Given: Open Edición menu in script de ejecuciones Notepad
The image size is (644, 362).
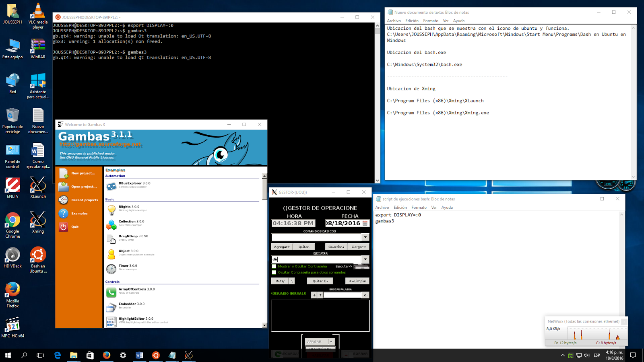Looking at the screenshot, I should pyautogui.click(x=400, y=208).
